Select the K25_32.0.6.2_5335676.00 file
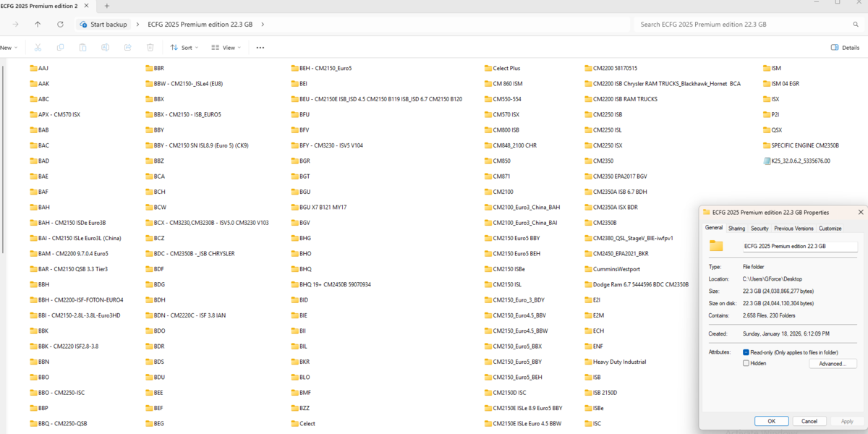868x434 pixels. point(800,161)
